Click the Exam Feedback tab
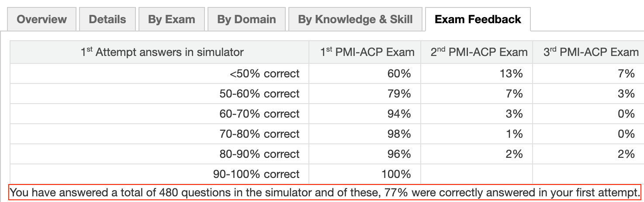644x202 pixels. 478,19
